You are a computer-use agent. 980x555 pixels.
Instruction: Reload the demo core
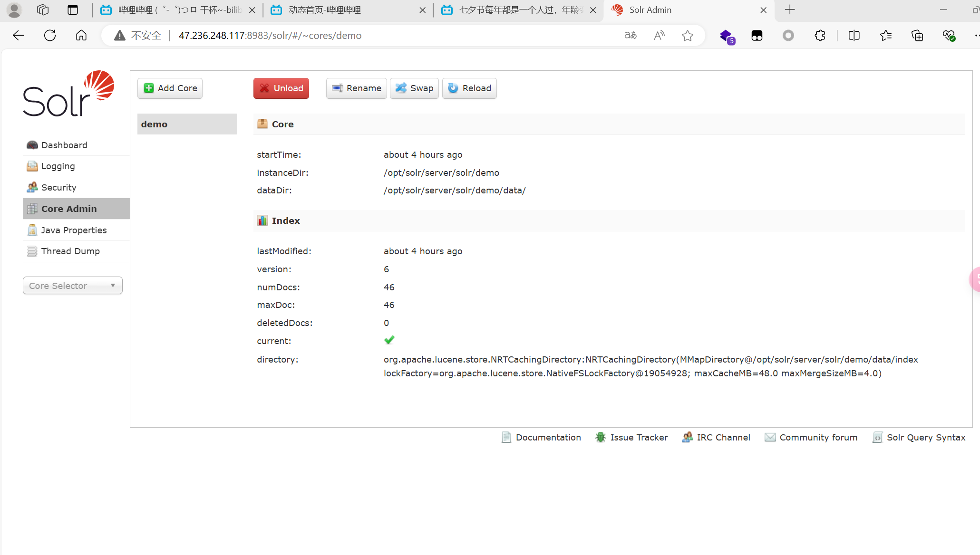point(469,88)
